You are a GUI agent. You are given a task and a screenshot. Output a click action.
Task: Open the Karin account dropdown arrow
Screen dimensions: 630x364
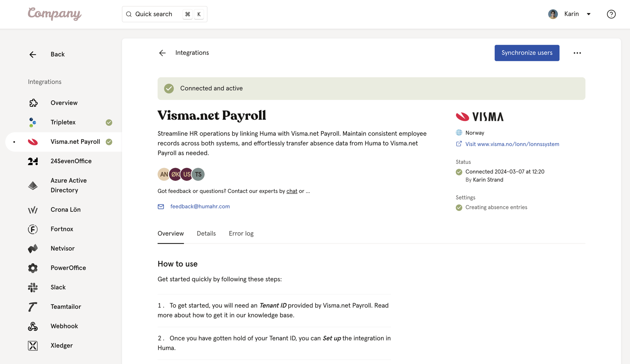click(x=589, y=14)
